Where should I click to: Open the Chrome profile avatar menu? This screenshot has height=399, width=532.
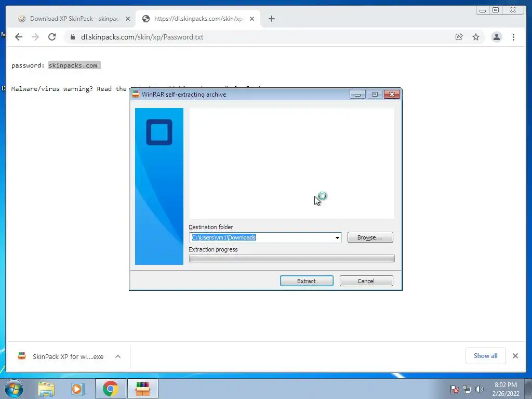tap(496, 37)
